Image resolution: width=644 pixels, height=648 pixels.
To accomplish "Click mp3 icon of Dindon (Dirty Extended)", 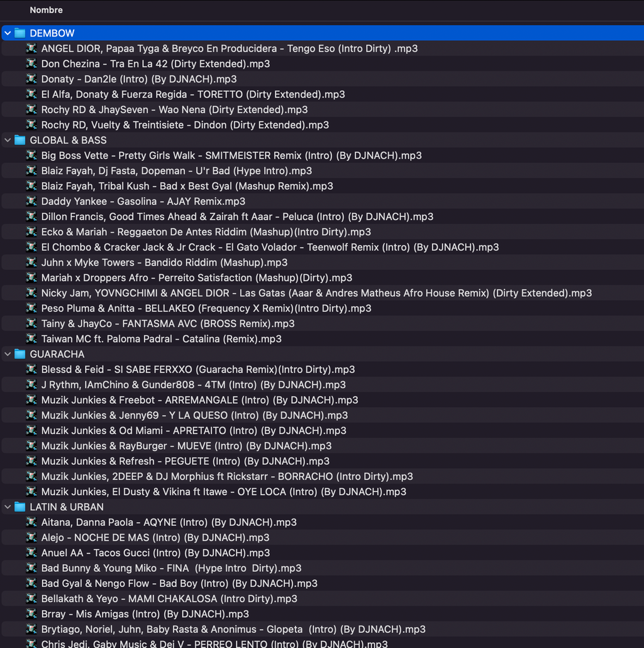I will tap(31, 125).
